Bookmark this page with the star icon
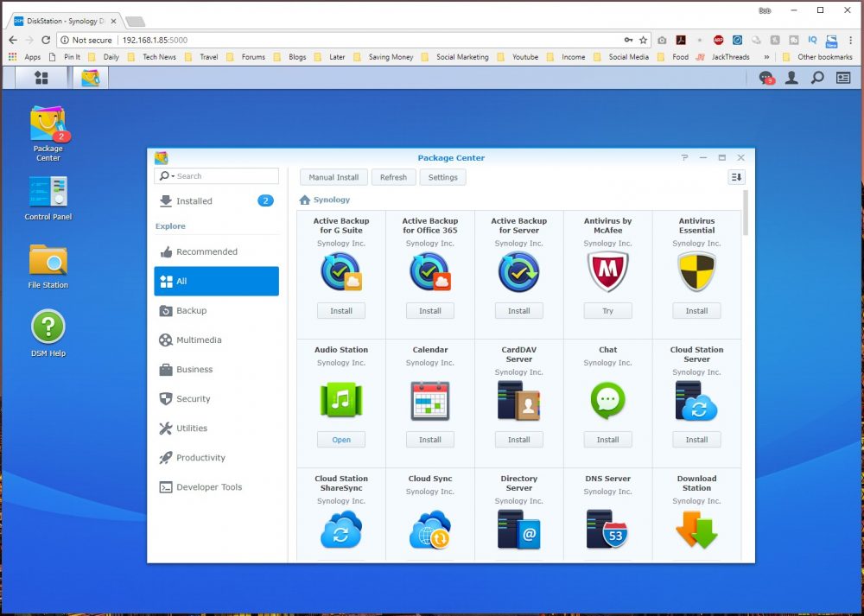Screen dimensions: 864x616 point(643,41)
